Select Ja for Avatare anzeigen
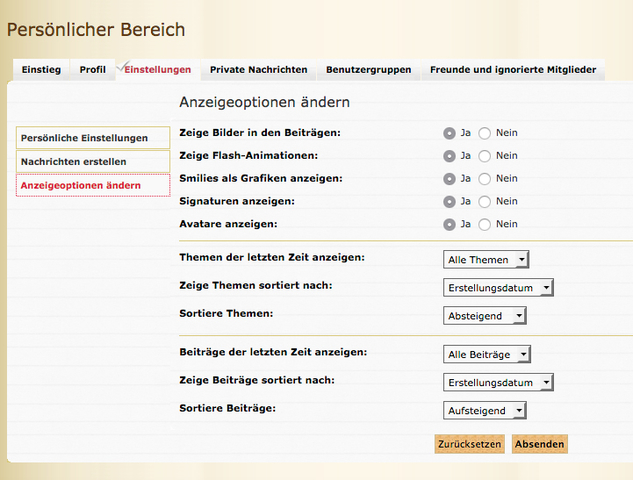The width and height of the screenshot is (633, 480). click(450, 225)
